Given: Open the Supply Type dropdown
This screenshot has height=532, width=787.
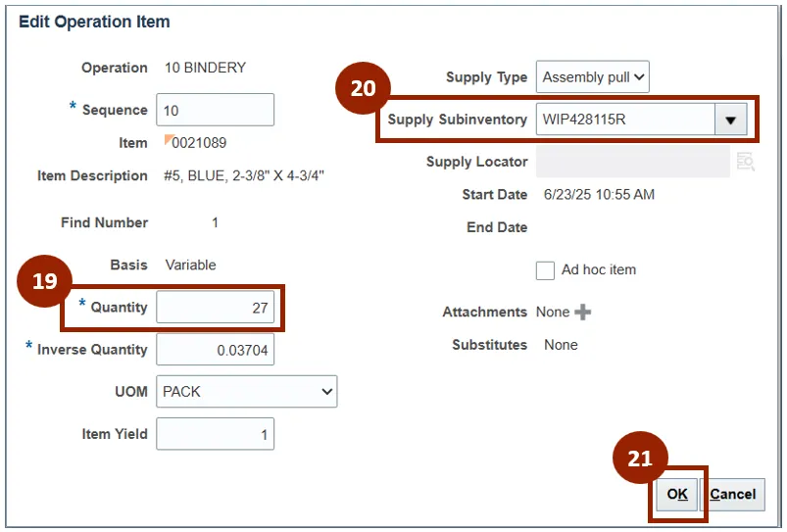Looking at the screenshot, I should coord(592,77).
